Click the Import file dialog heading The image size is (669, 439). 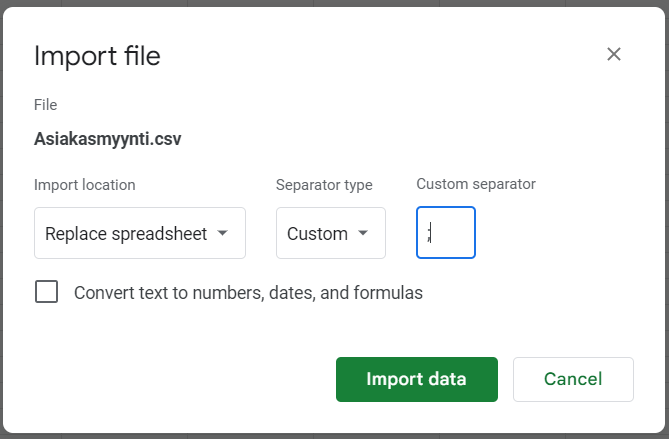pyautogui.click(x=97, y=56)
